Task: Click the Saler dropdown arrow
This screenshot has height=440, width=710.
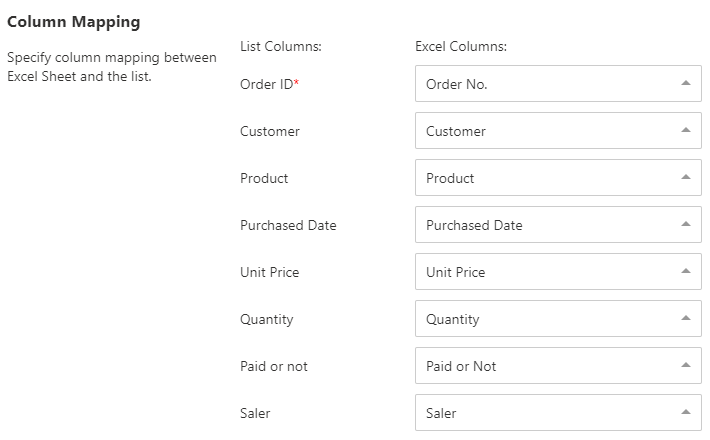Action: pos(686,412)
